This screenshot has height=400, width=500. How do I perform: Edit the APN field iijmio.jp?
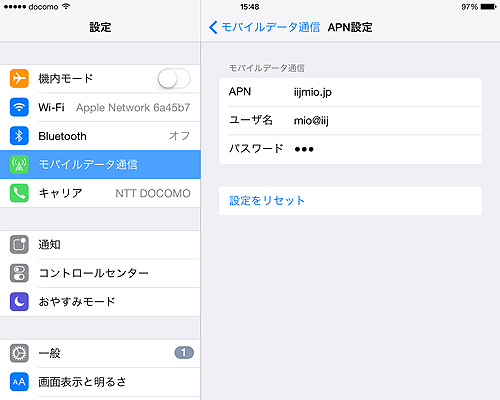click(350, 92)
